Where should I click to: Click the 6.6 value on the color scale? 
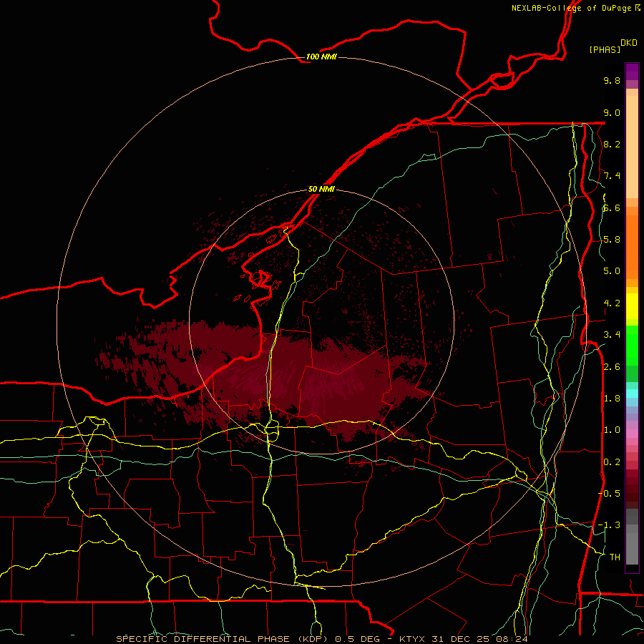(612, 208)
